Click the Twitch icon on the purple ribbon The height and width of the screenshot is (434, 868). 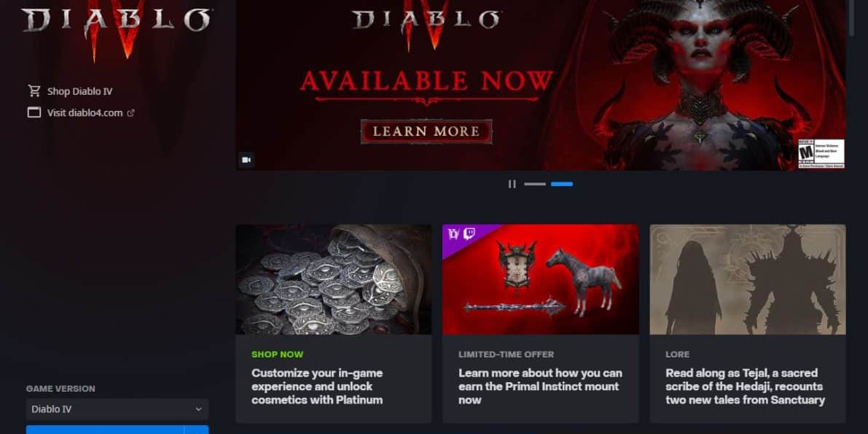click(x=469, y=233)
